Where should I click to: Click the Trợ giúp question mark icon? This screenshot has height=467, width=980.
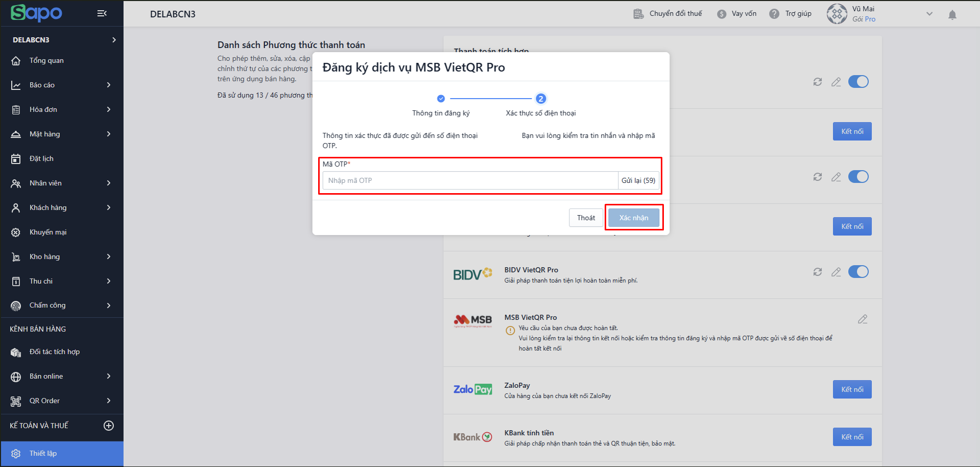(x=774, y=14)
